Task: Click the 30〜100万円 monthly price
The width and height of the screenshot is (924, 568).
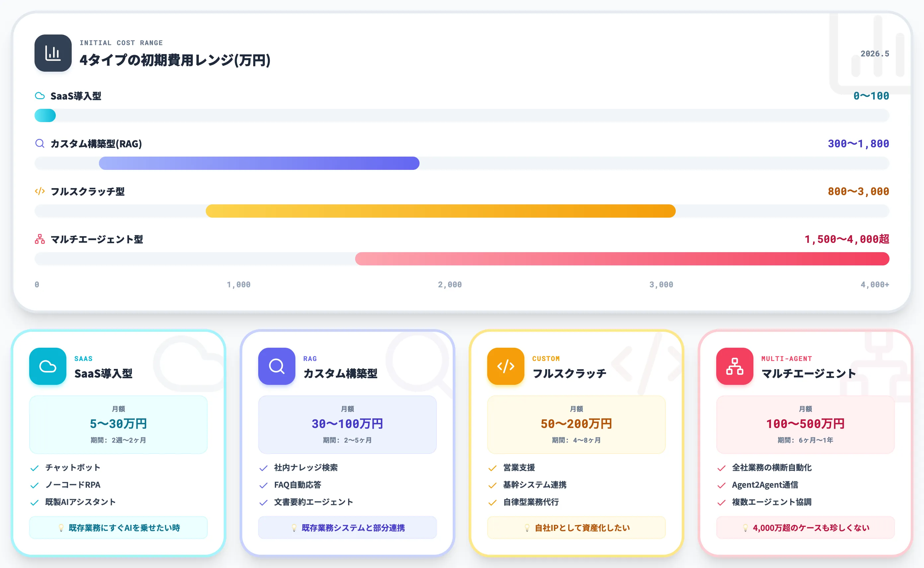Action: (347, 424)
